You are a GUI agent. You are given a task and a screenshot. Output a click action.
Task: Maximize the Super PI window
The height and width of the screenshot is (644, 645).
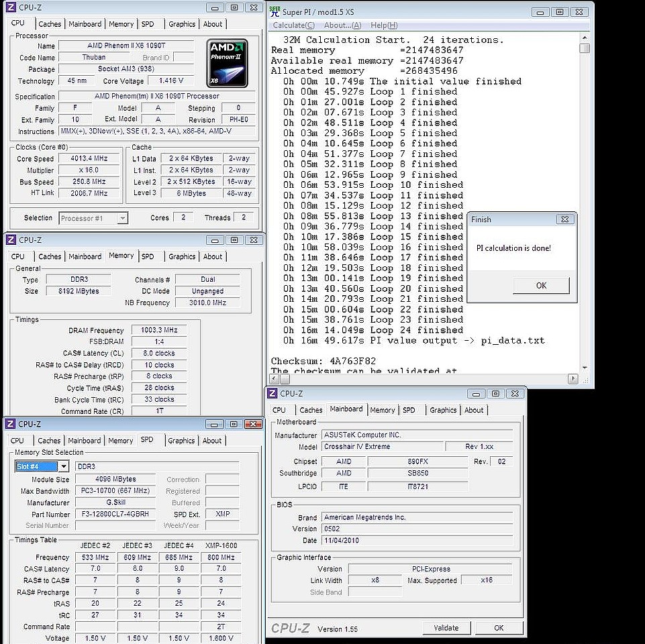pyautogui.click(x=560, y=12)
